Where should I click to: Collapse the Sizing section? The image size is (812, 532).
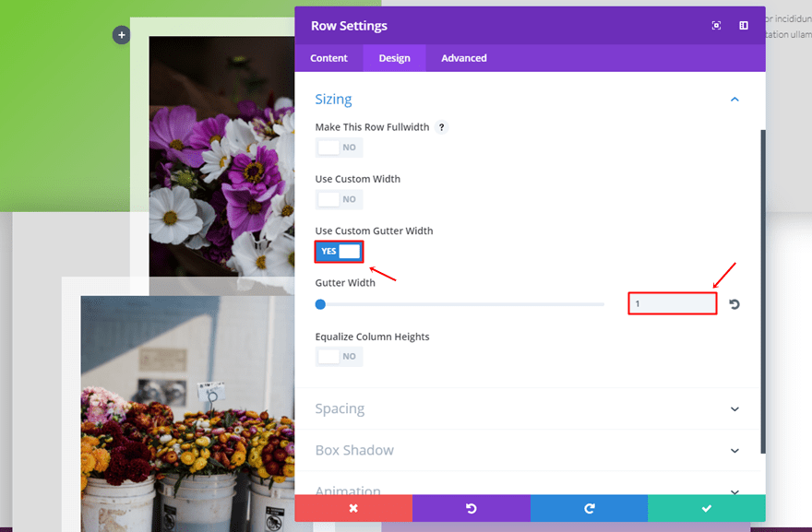click(734, 100)
